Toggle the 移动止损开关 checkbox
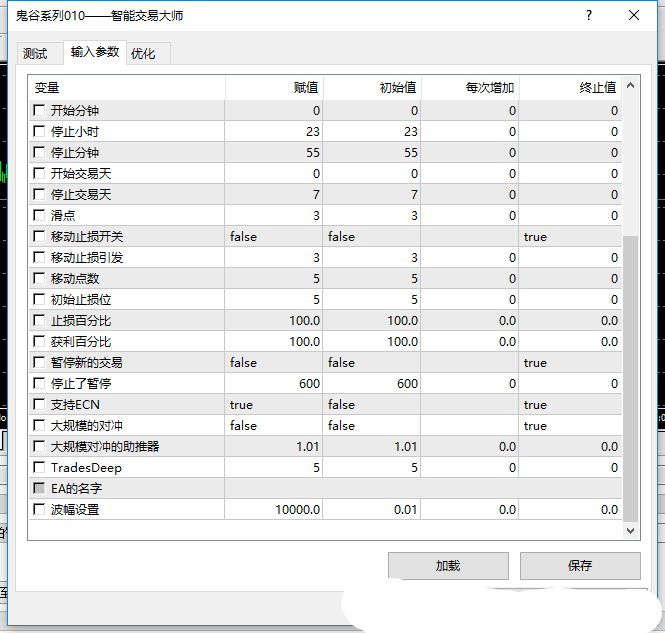 (x=39, y=237)
